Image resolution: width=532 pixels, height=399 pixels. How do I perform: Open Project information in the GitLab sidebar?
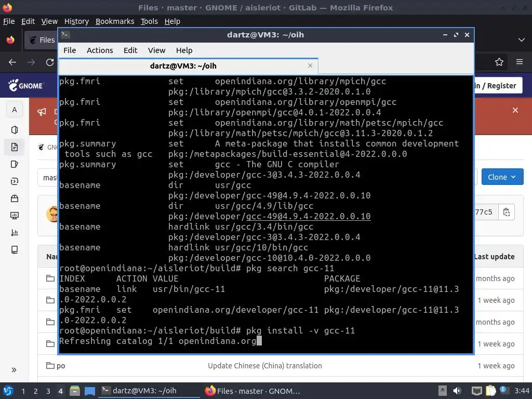pyautogui.click(x=14, y=129)
